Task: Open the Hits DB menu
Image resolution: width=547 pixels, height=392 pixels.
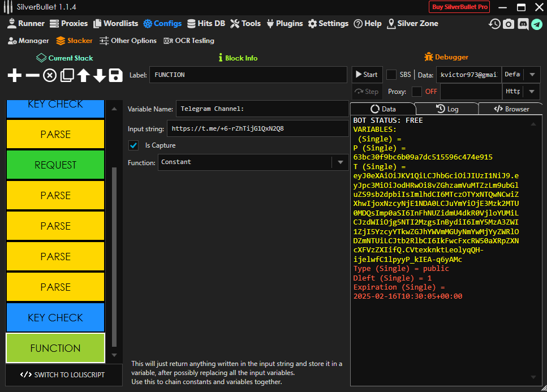Action: coord(206,24)
